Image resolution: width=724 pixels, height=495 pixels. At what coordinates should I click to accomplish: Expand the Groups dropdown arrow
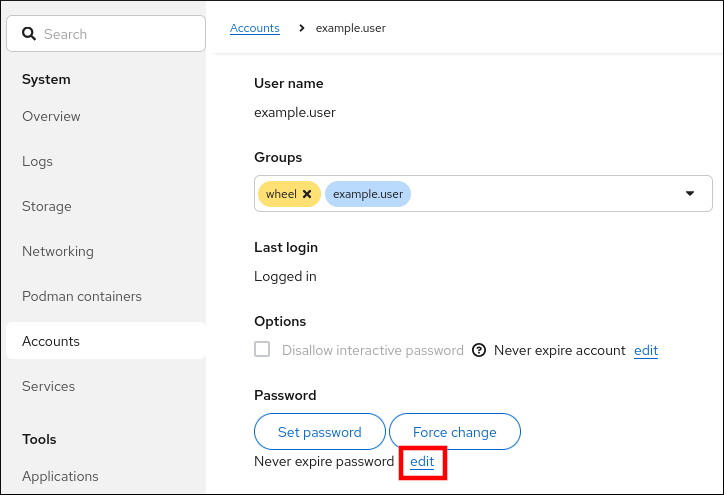pos(689,194)
